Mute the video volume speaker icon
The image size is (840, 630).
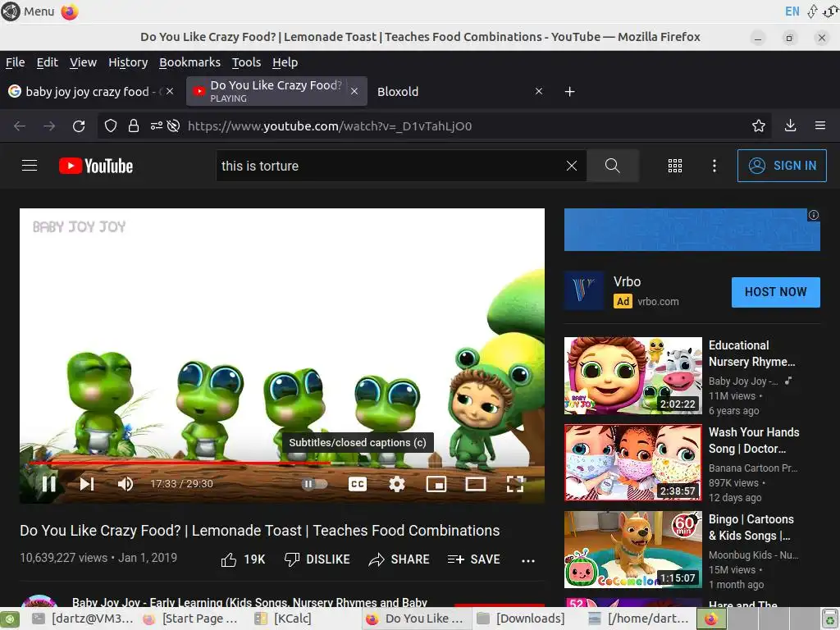click(126, 484)
